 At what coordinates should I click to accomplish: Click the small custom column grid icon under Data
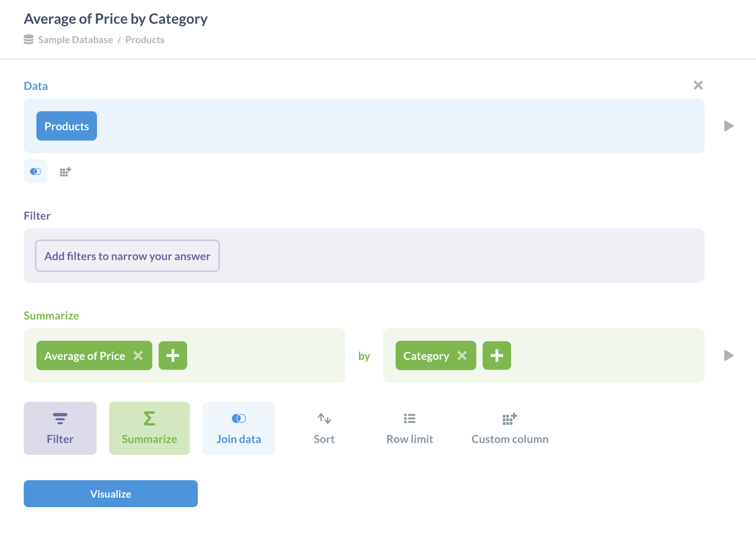(x=65, y=172)
